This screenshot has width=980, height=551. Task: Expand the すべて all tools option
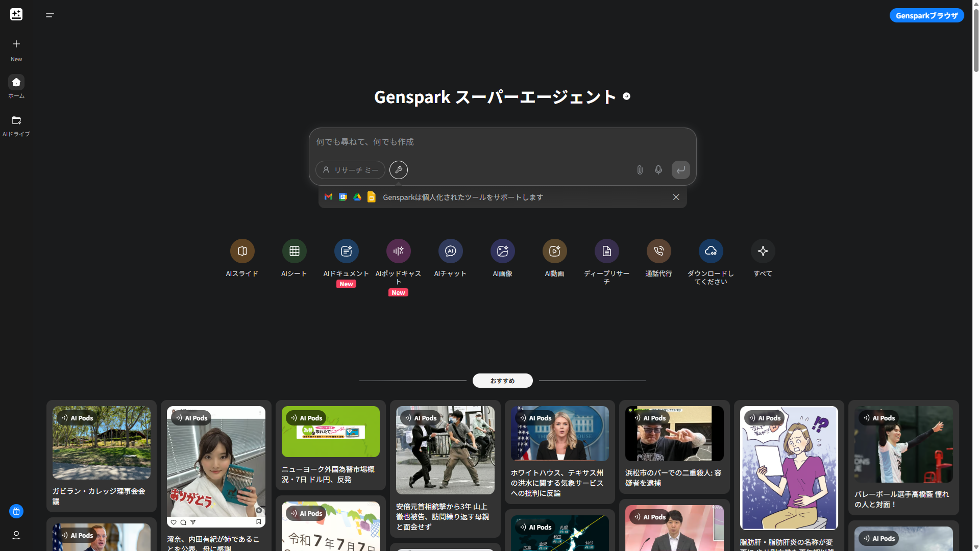[763, 251]
